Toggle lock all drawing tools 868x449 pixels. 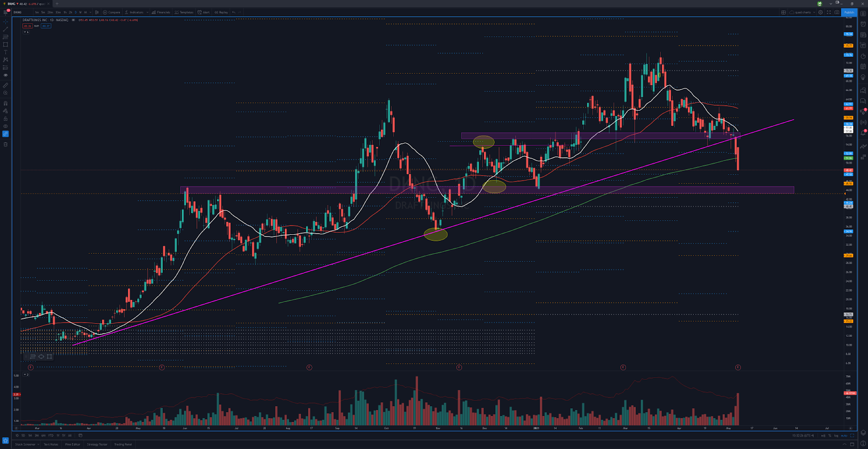(x=5, y=118)
